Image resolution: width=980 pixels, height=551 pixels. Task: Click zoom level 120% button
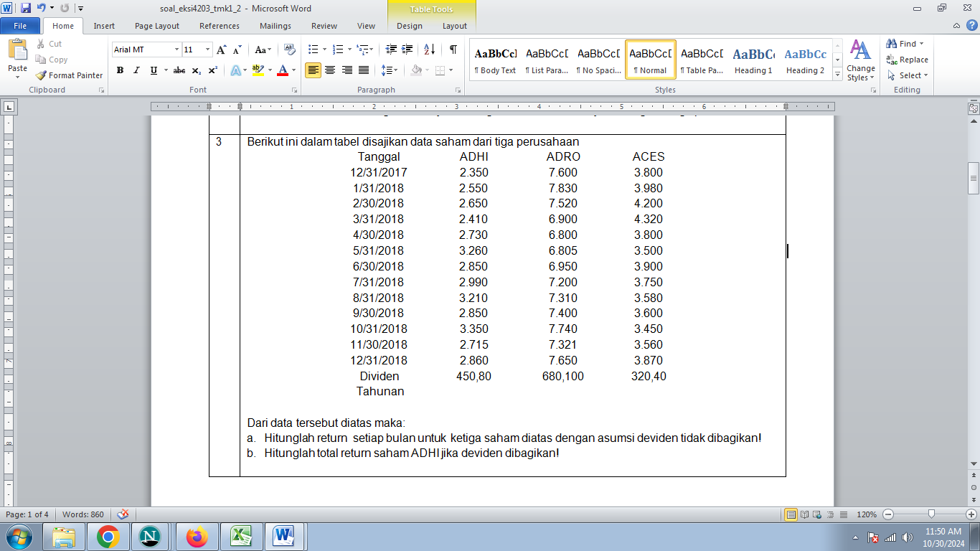click(x=867, y=514)
